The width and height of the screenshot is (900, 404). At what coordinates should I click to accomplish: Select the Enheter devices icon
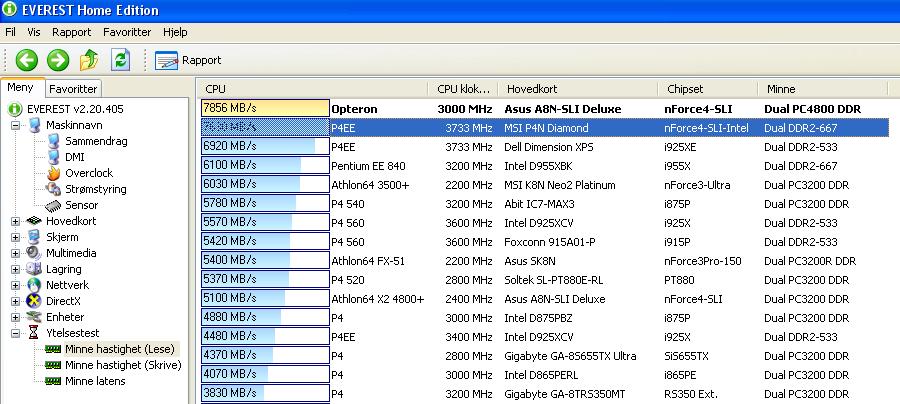click(34, 317)
